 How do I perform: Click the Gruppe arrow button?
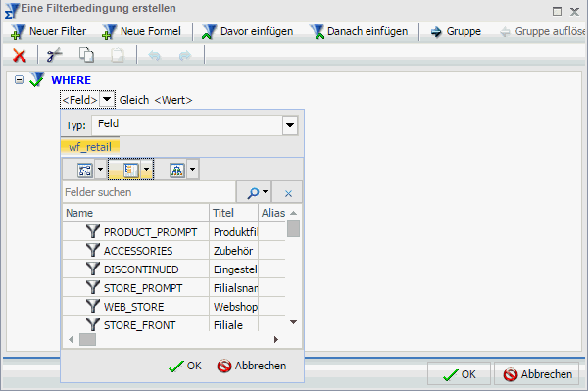[x=456, y=32]
